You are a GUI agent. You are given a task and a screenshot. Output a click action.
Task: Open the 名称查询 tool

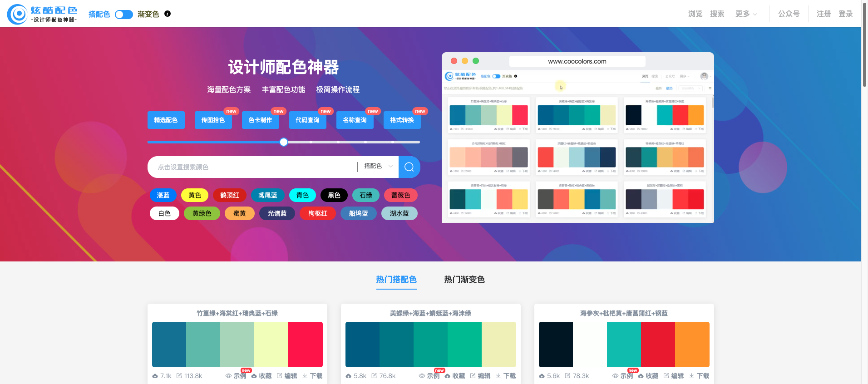tap(355, 120)
